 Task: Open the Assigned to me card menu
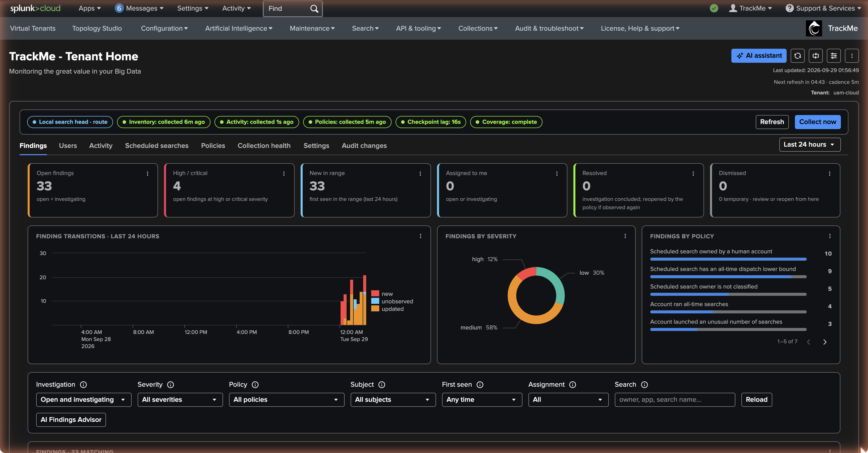(557, 174)
